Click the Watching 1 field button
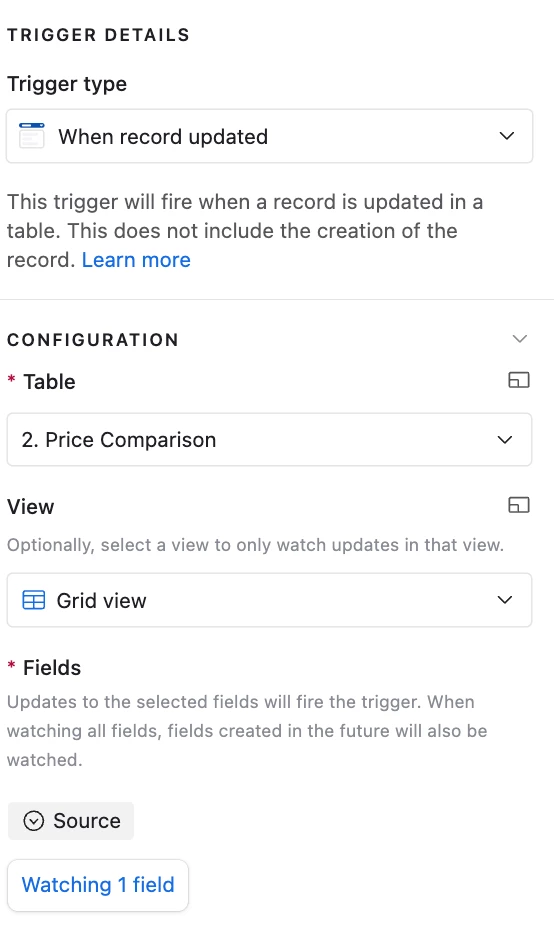Image resolution: width=554 pixels, height=926 pixels. pyautogui.click(x=97, y=885)
